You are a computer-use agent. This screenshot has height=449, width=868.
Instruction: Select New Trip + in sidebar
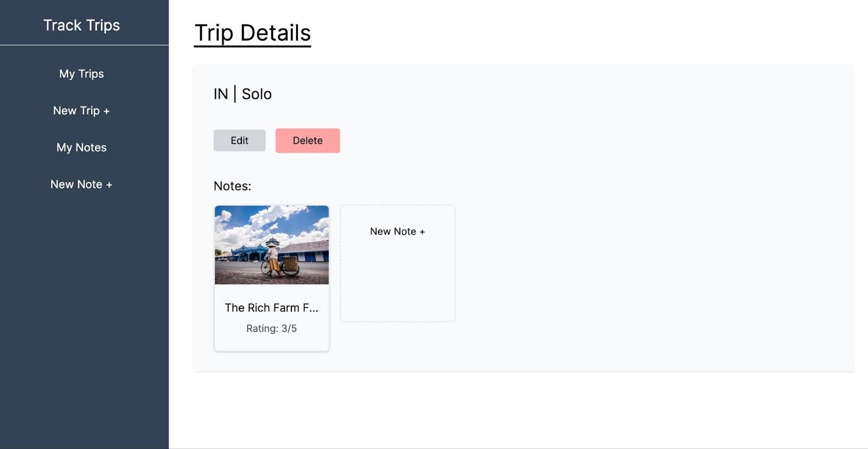pyautogui.click(x=81, y=111)
